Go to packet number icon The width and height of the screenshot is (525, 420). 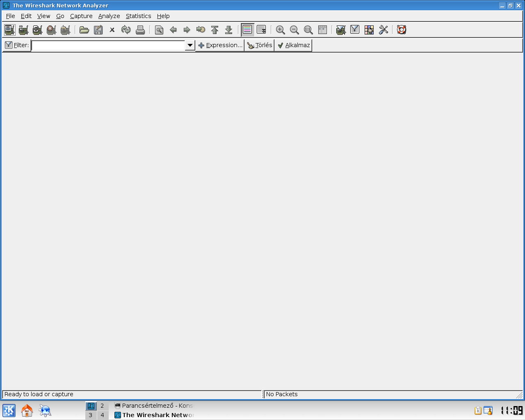coord(201,30)
